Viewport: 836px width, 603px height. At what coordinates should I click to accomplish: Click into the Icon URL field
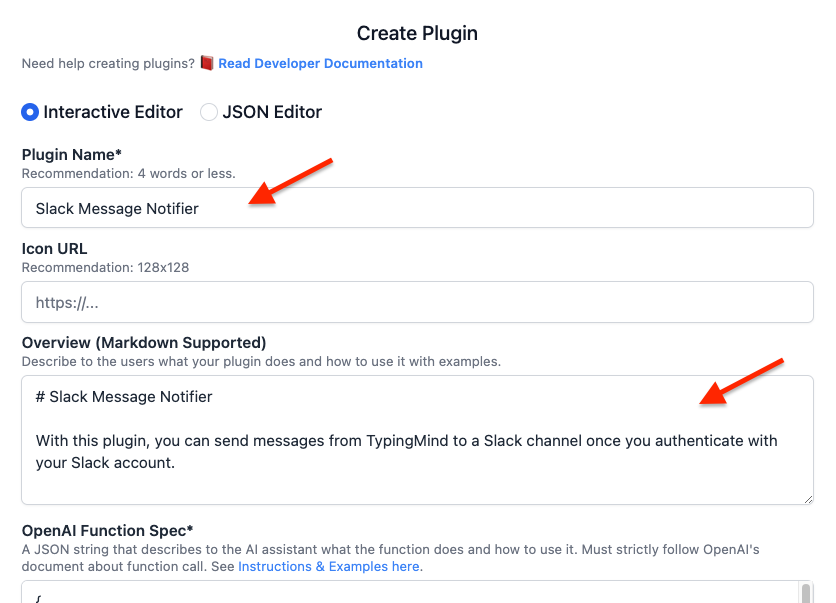point(417,302)
